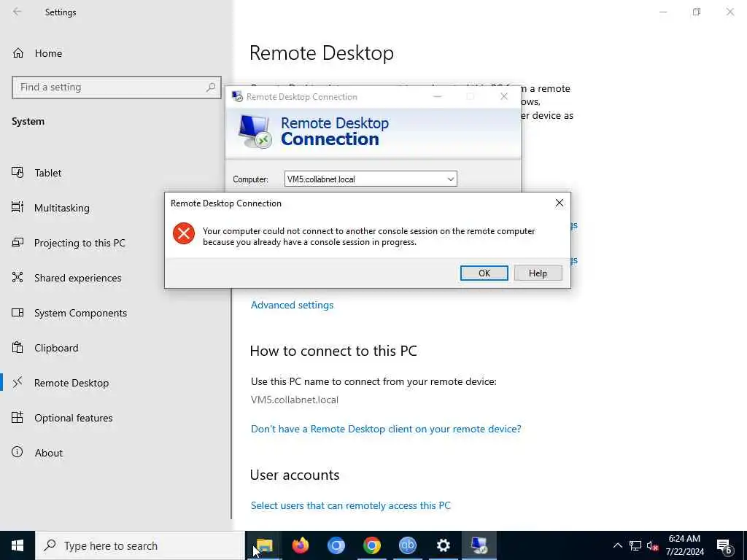
Task: Open Clipboard settings page
Action: pos(56,348)
